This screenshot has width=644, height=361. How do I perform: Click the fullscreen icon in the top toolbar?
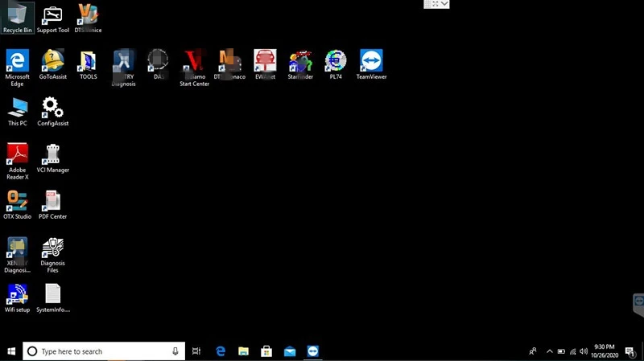tap(436, 4)
